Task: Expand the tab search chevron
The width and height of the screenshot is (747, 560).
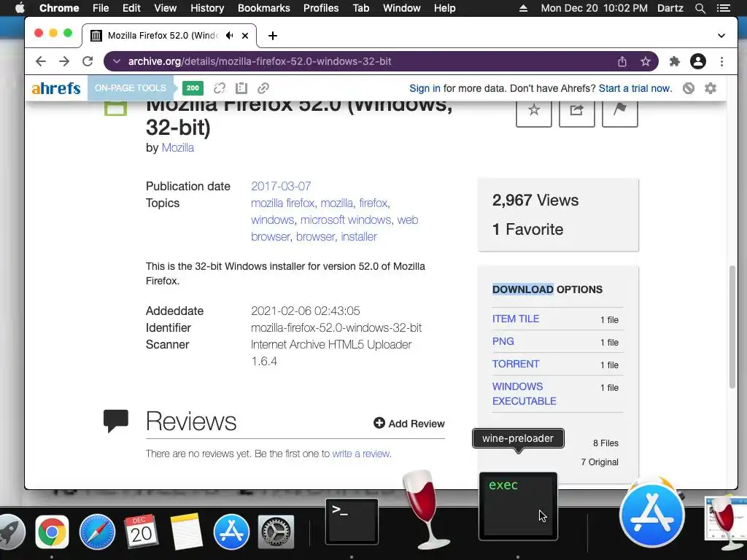Action: [x=721, y=36]
